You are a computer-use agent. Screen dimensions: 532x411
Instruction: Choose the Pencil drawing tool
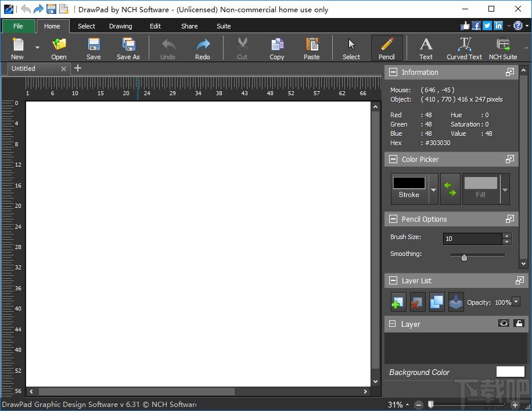coord(387,48)
